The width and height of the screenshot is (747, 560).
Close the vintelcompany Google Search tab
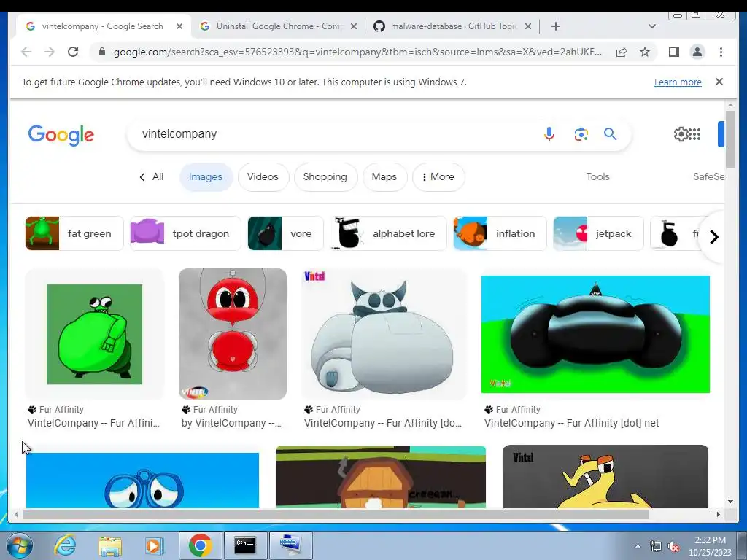tap(179, 26)
